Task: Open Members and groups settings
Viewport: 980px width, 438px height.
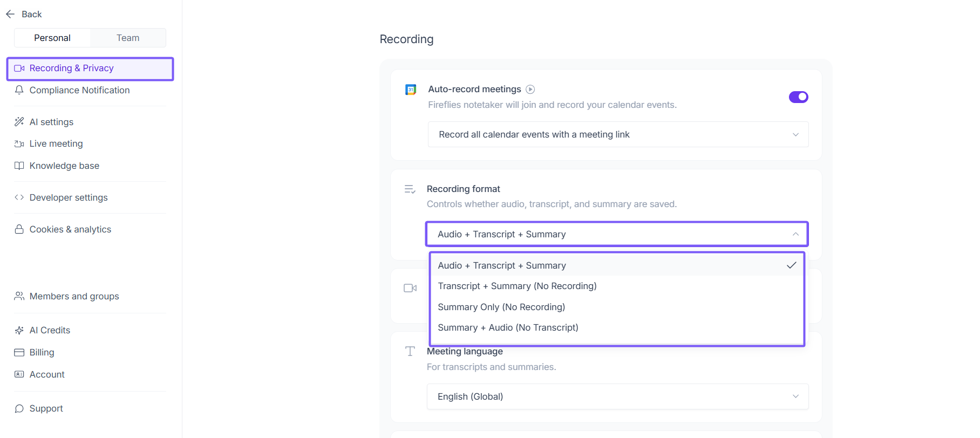Action: (x=74, y=296)
